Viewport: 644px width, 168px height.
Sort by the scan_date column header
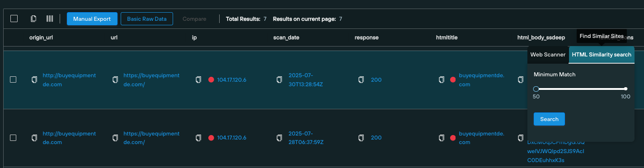(x=286, y=37)
